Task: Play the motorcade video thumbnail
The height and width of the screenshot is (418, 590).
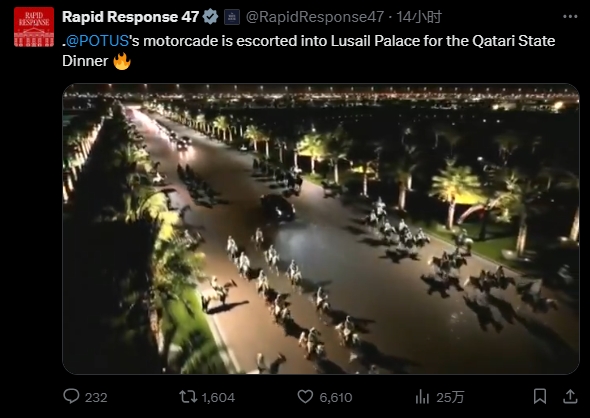Action: click(x=321, y=229)
